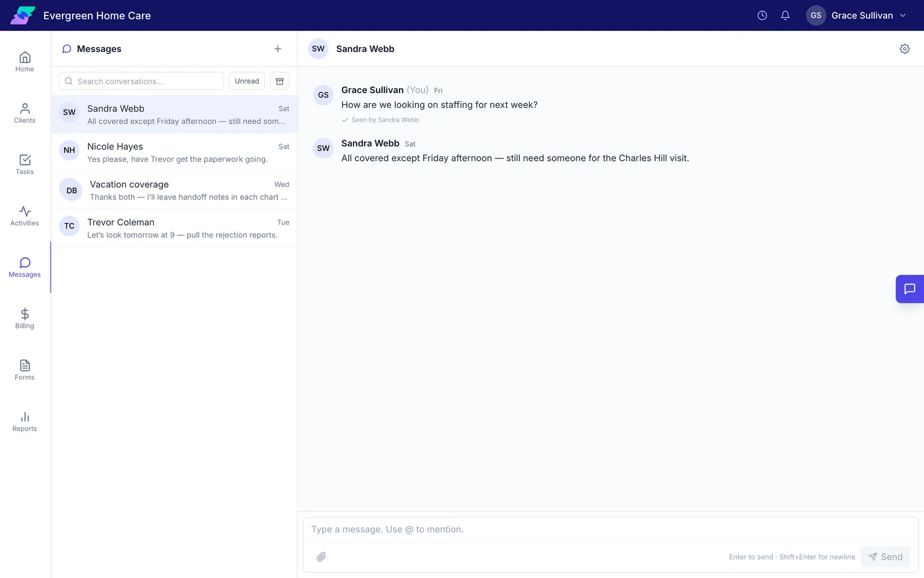Go to Clients in the sidebar
This screenshot has width=924, height=578.
[25, 114]
